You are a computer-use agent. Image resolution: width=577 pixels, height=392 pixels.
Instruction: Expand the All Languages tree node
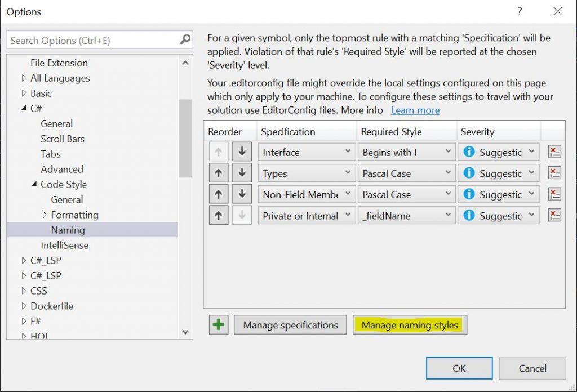pos(24,78)
